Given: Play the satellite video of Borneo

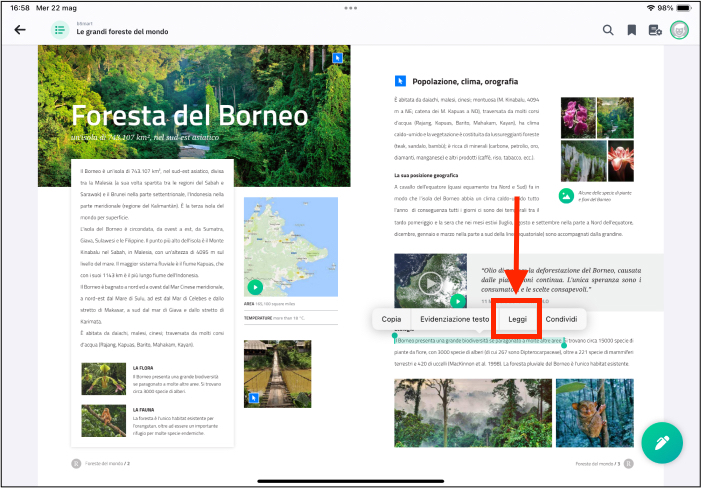Looking at the screenshot, I should [x=430, y=283].
